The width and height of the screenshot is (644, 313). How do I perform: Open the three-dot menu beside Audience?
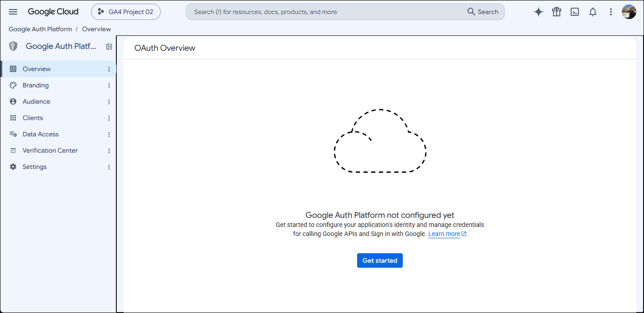click(109, 102)
